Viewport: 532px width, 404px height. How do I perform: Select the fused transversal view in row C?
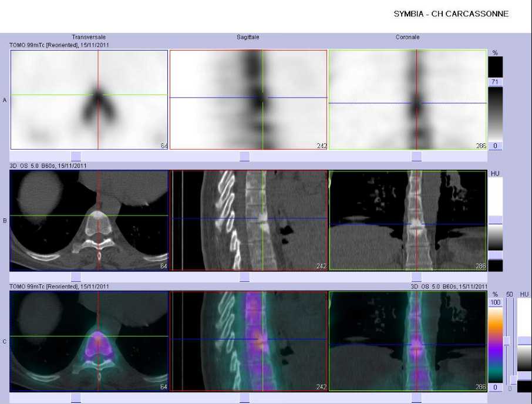pyautogui.click(x=89, y=341)
